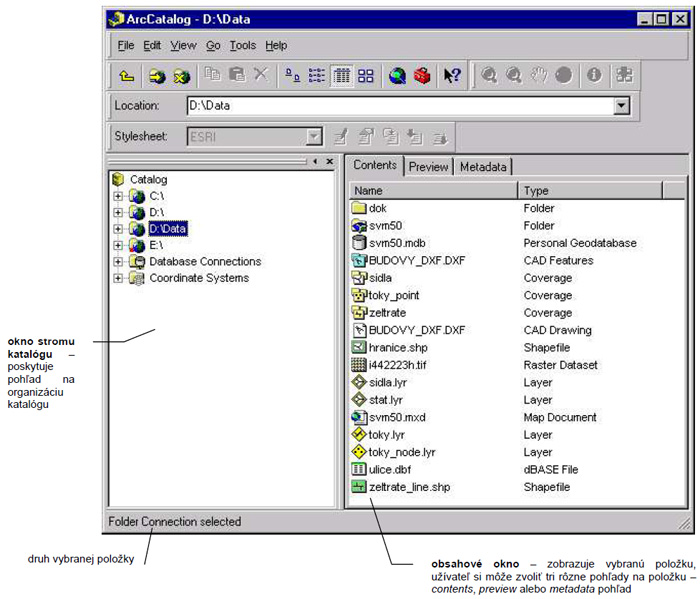Switch to the Preview tab
This screenshot has width=700, height=599.
[x=429, y=167]
